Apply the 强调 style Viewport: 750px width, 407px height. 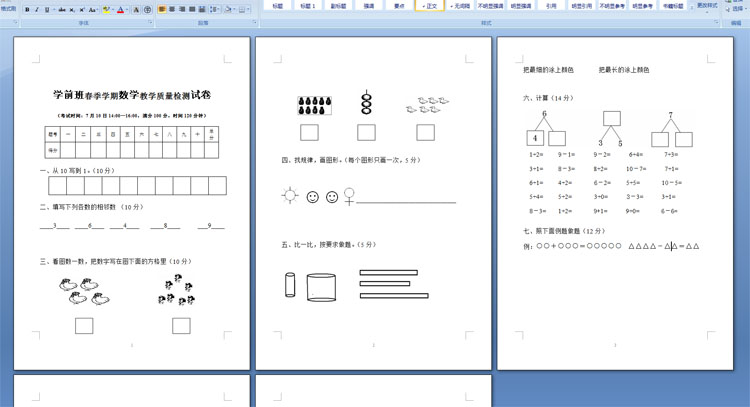(x=369, y=6)
